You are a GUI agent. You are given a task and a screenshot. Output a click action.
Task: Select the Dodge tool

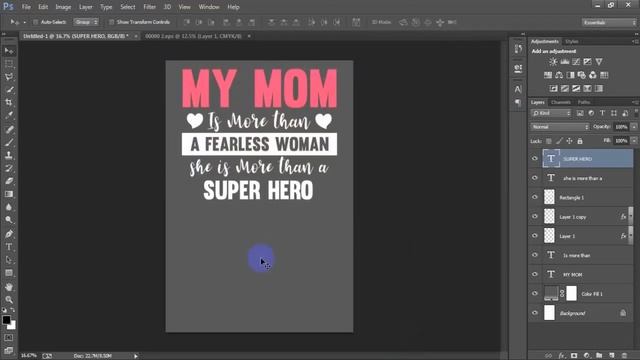tap(9, 220)
